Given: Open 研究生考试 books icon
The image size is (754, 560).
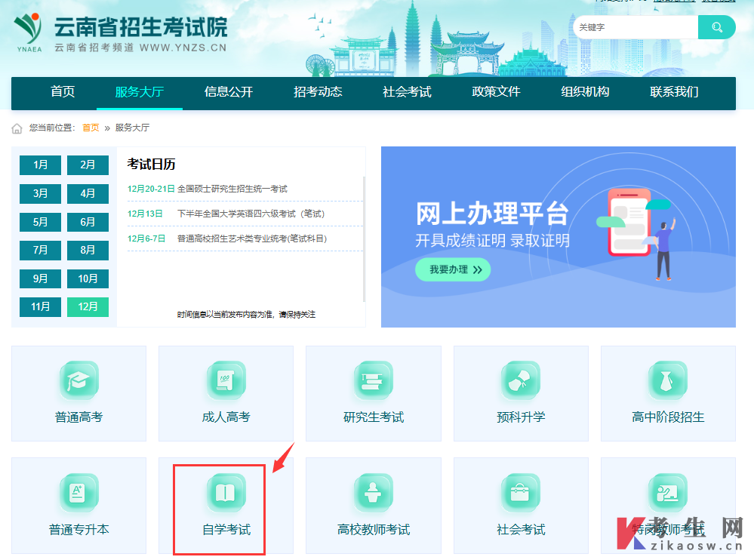Looking at the screenshot, I should (x=374, y=380).
